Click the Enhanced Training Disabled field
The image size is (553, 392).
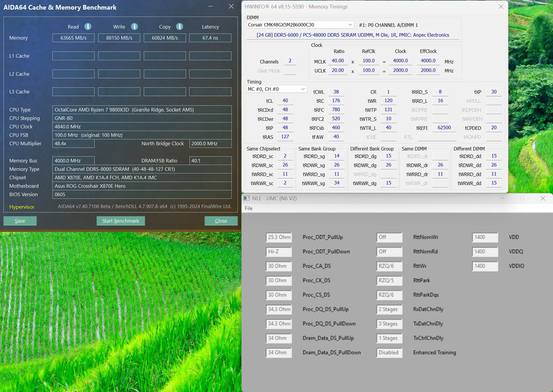(389, 353)
